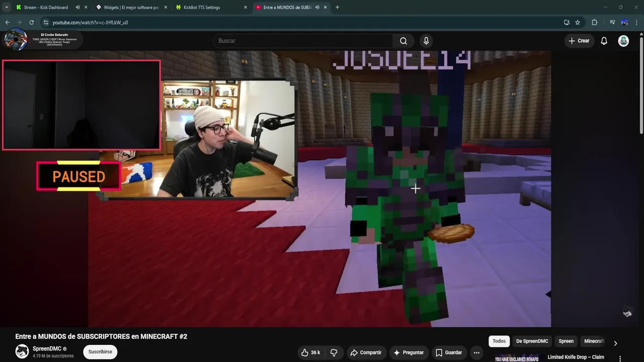Close the KickBot TTS Settings tab
Viewport: 644px width, 362px height.
[246, 7]
